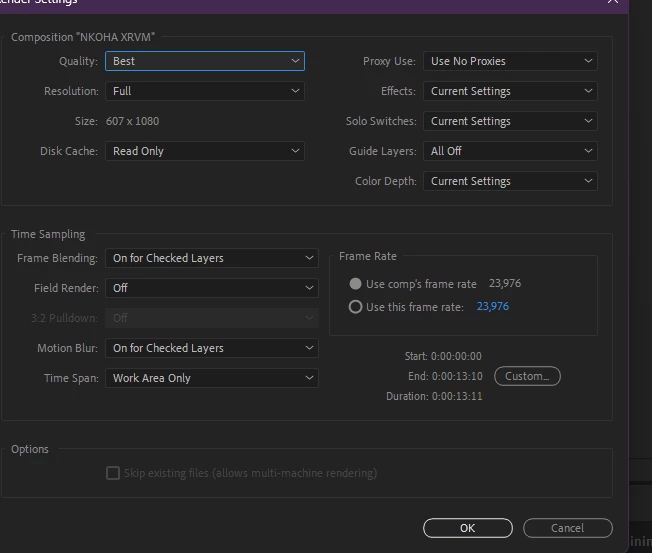This screenshot has width=652, height=553.
Task: Open the Guide Layers dropdown
Action: (510, 151)
